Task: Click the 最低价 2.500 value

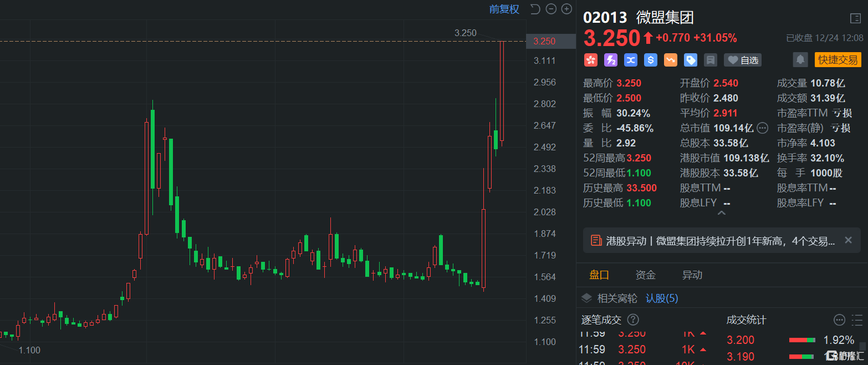Action: [629, 98]
